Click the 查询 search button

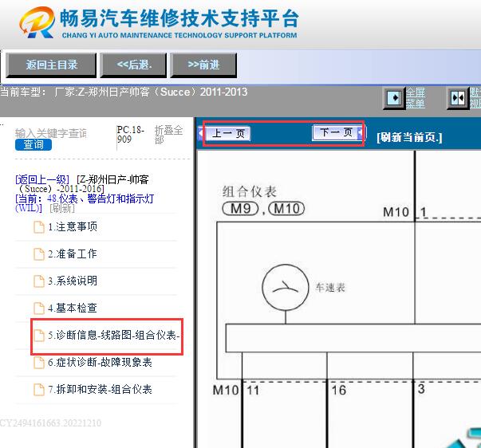tap(34, 144)
